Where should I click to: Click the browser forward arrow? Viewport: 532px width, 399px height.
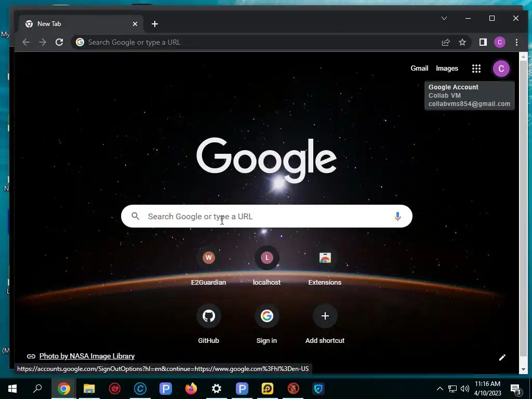43,42
